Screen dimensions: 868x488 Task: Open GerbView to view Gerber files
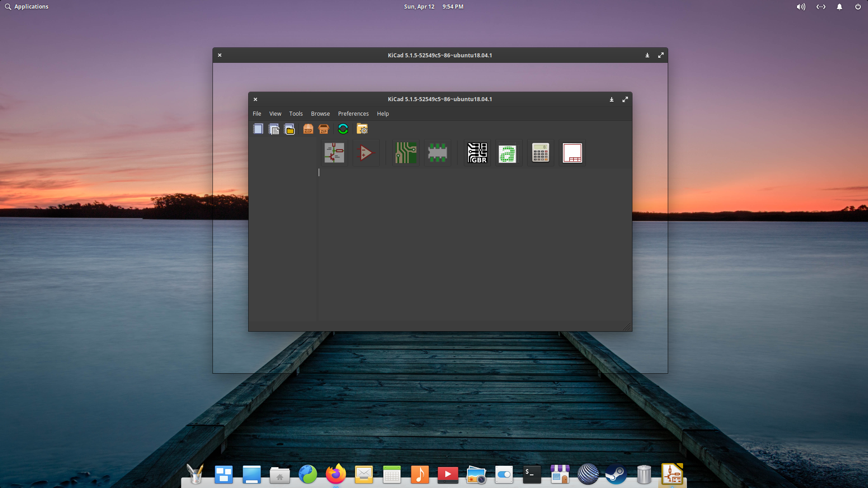tap(476, 153)
